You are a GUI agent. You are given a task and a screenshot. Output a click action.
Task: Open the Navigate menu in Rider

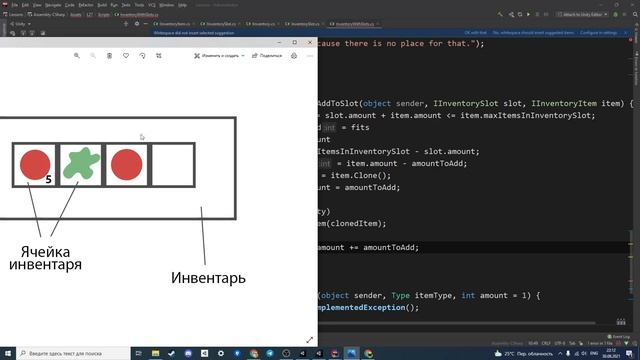tap(53, 5)
